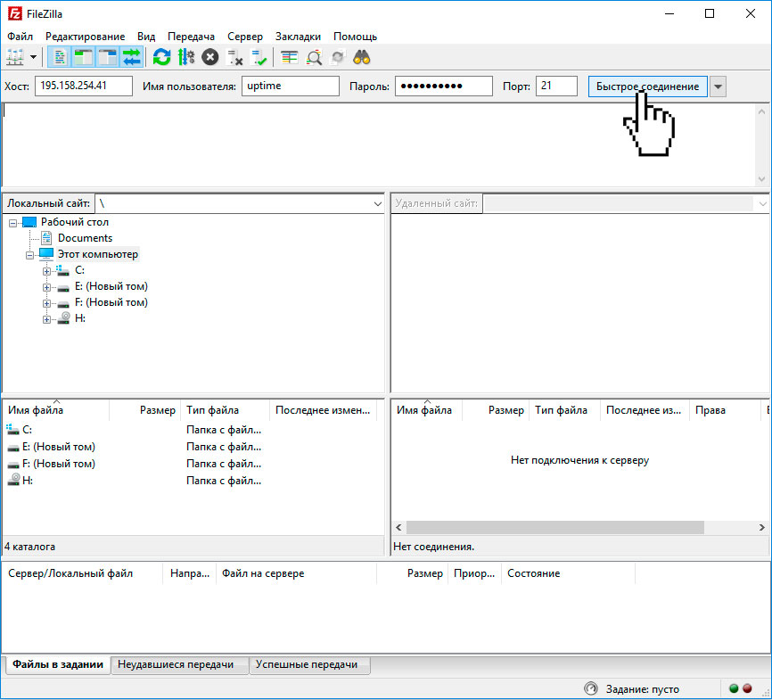Open directory listing filters dialog
The image size is (772, 700).
(x=289, y=58)
